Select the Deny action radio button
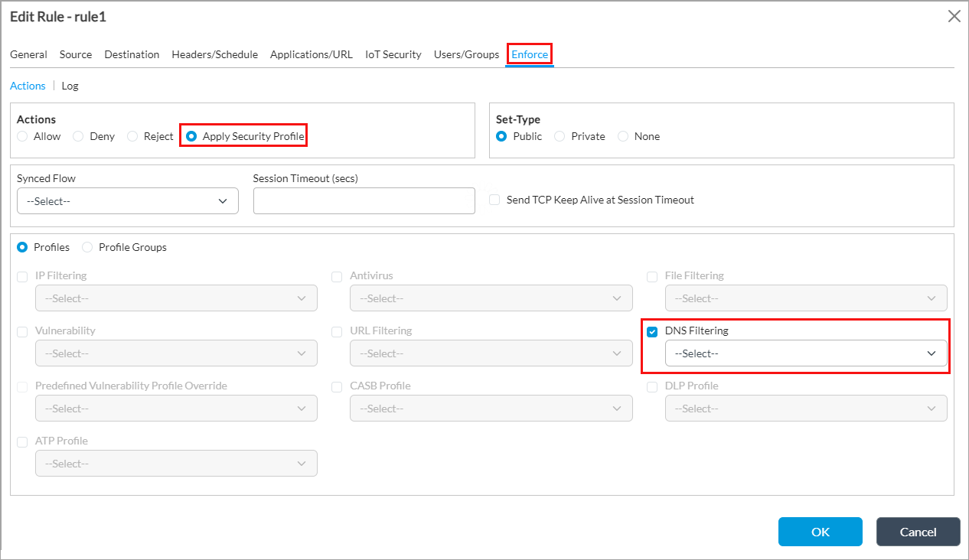This screenshot has height=560, width=969. click(x=78, y=136)
